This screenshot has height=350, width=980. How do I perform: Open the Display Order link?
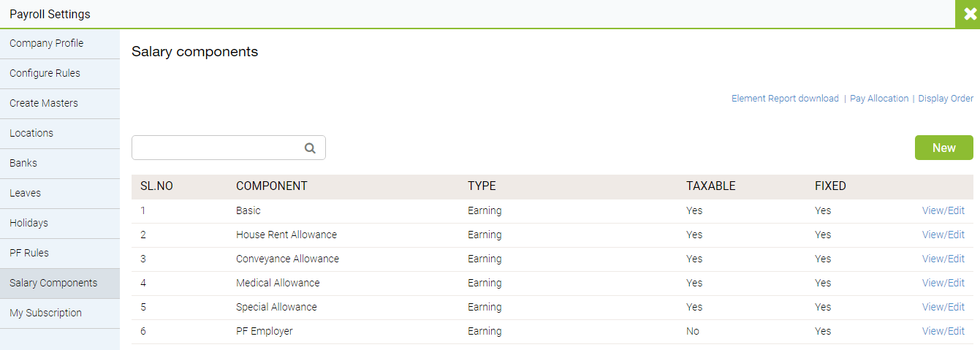click(x=946, y=99)
